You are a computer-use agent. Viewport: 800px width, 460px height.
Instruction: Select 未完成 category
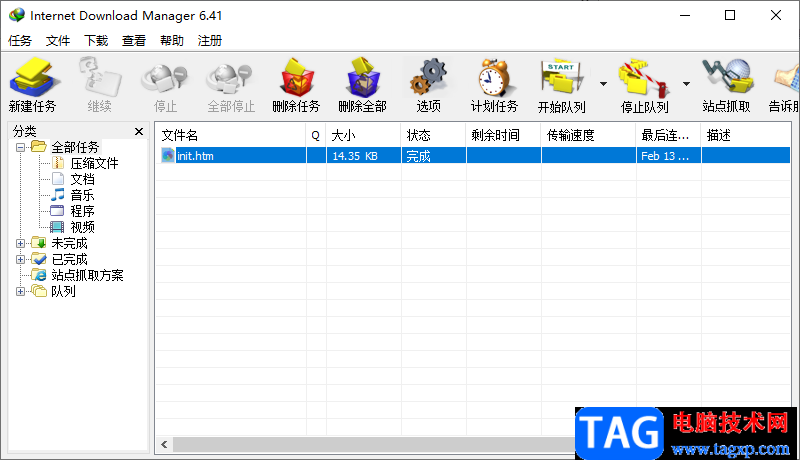pyautogui.click(x=69, y=243)
